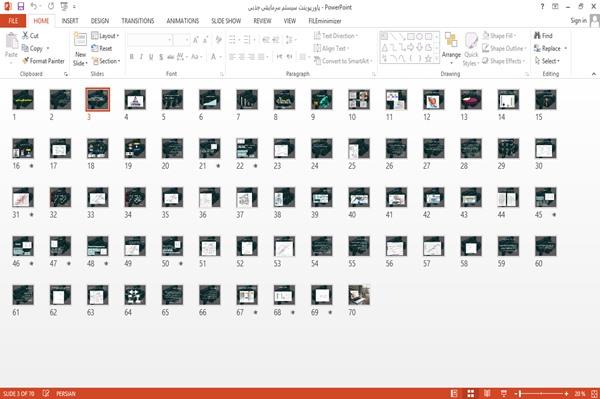Click Clear All Formatting icon

218,40
